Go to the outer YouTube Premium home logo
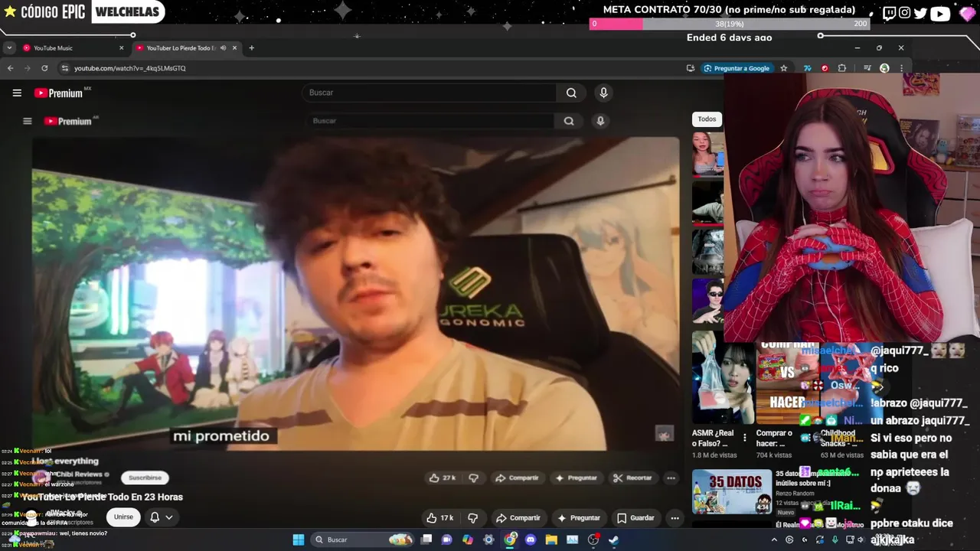This screenshot has height=551, width=980. (62, 93)
